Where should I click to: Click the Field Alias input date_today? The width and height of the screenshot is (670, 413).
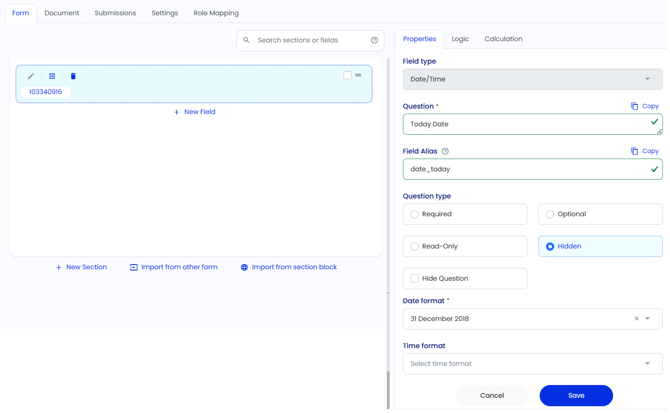click(532, 169)
